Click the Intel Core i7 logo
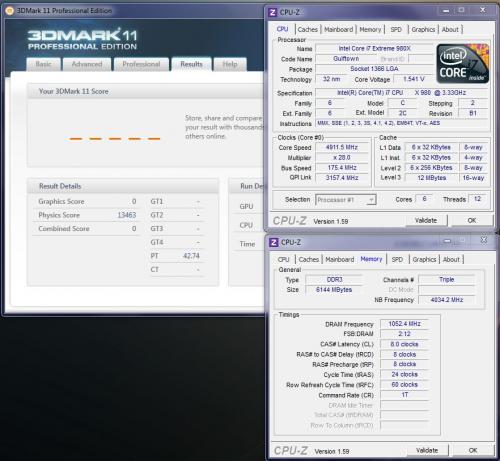 [x=463, y=63]
